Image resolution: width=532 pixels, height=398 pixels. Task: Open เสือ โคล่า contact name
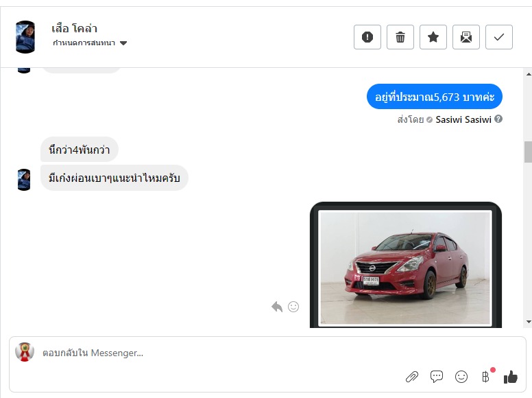click(x=74, y=28)
